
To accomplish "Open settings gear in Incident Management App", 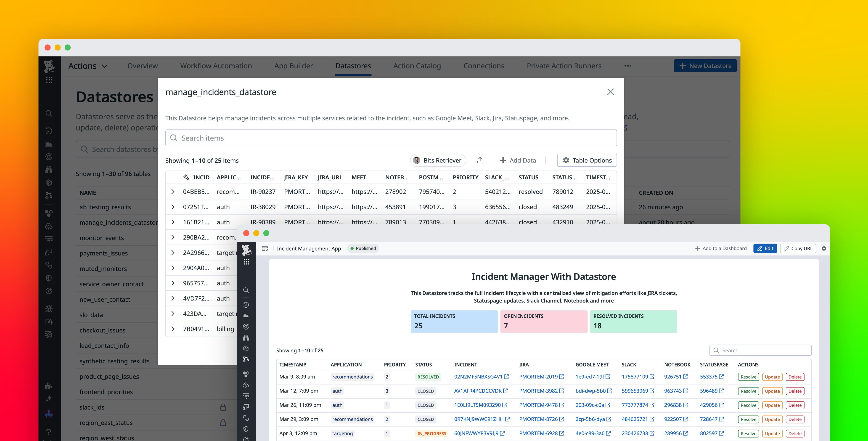I will (x=824, y=248).
